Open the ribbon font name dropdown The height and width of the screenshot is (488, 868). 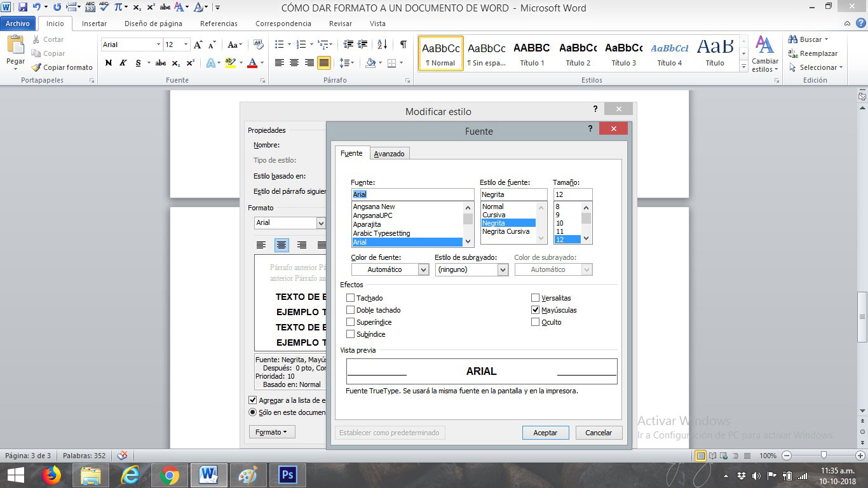(158, 44)
